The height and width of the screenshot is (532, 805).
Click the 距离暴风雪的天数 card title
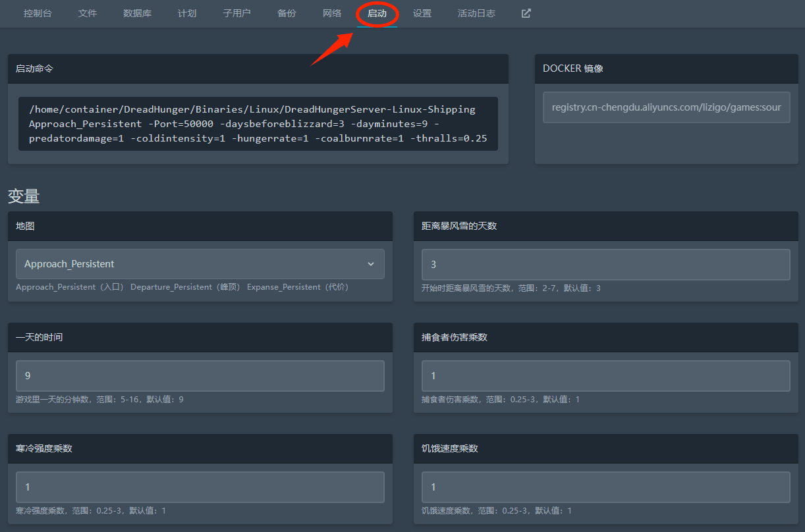coord(459,226)
